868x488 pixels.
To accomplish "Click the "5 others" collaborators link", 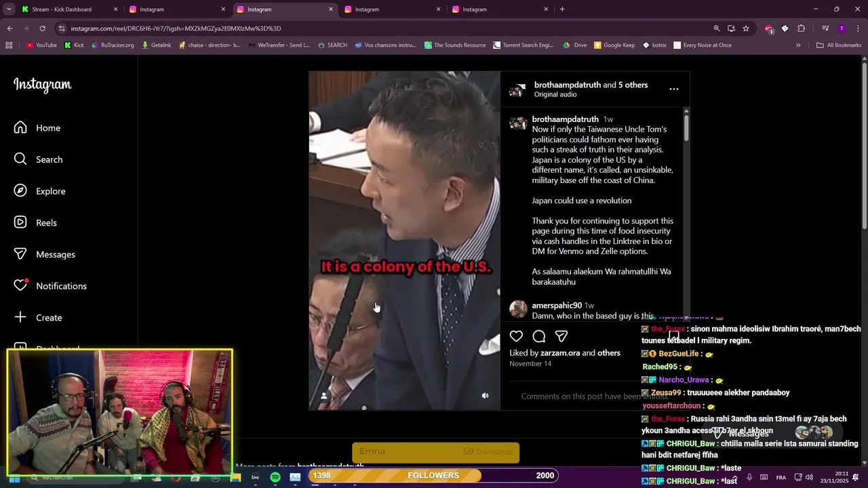I will (x=633, y=85).
